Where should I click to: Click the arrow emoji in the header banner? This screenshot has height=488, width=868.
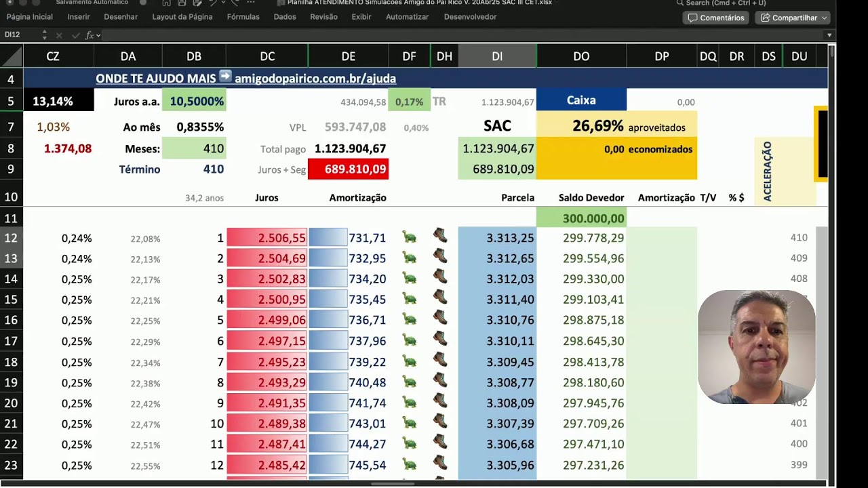pyautogui.click(x=225, y=77)
